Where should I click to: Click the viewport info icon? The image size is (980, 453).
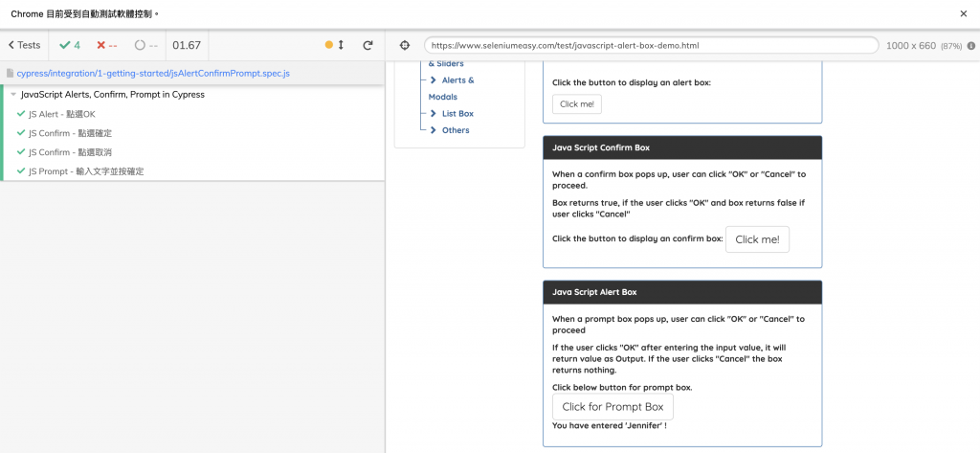(970, 45)
